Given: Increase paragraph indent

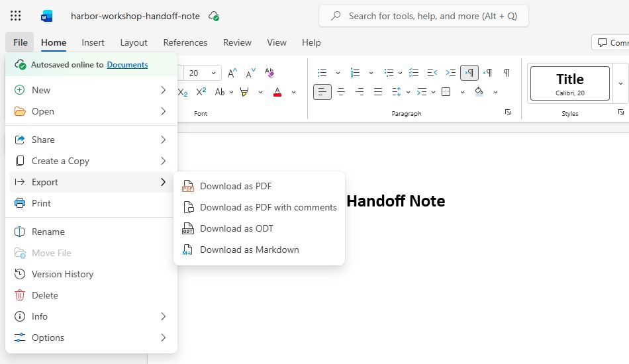Looking at the screenshot, I should tap(450, 73).
